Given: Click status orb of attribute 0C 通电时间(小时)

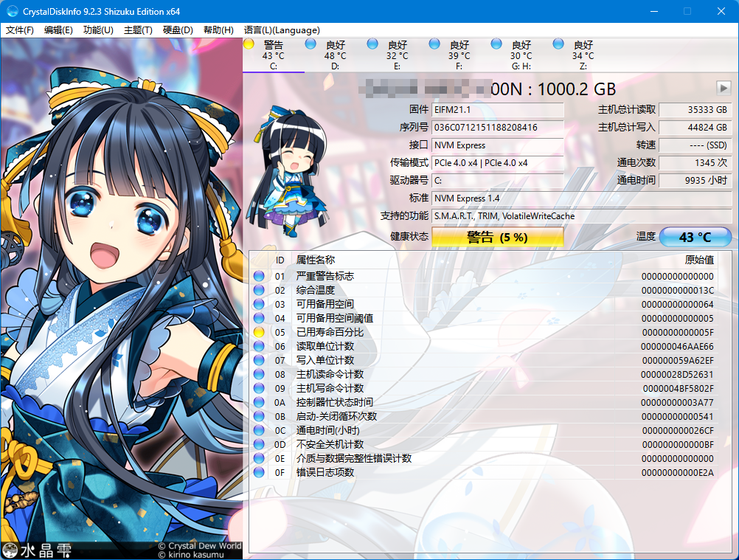Looking at the screenshot, I should (x=259, y=430).
